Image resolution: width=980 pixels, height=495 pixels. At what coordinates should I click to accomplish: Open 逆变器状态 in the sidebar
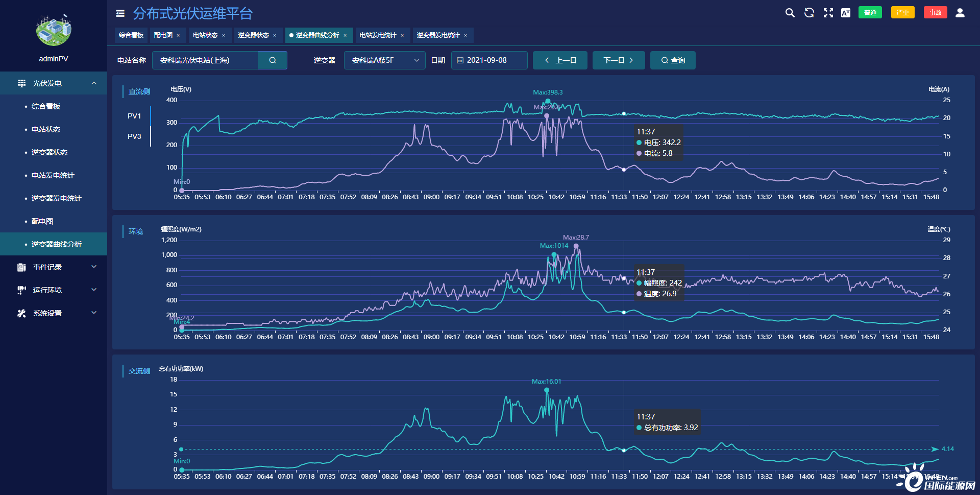[50, 152]
